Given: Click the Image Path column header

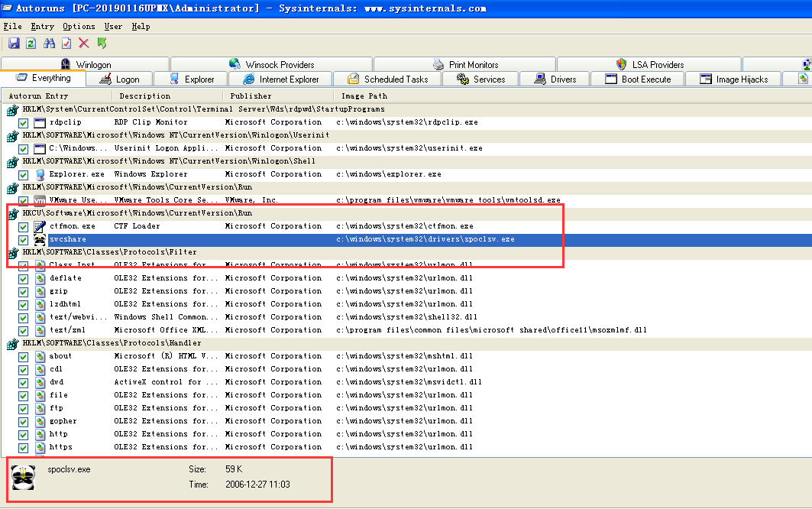Looking at the screenshot, I should pyautogui.click(x=364, y=96).
